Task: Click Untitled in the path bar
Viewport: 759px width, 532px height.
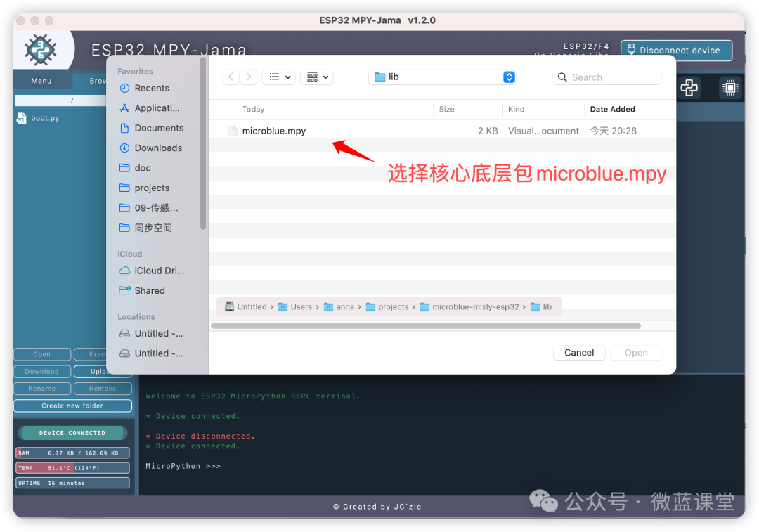Action: click(x=246, y=307)
